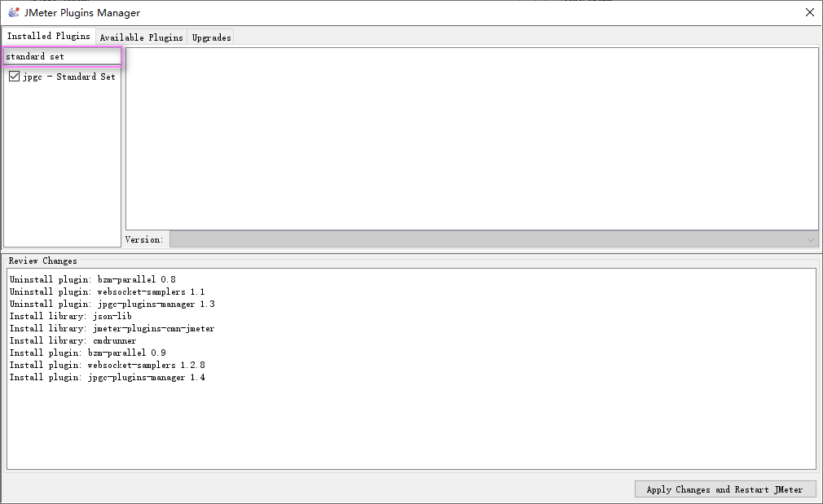Screen dimensions: 823x504
Task: Click line "Uninstall plugin: jpgc-plugins-manager 1.3"
Action: click(112, 305)
